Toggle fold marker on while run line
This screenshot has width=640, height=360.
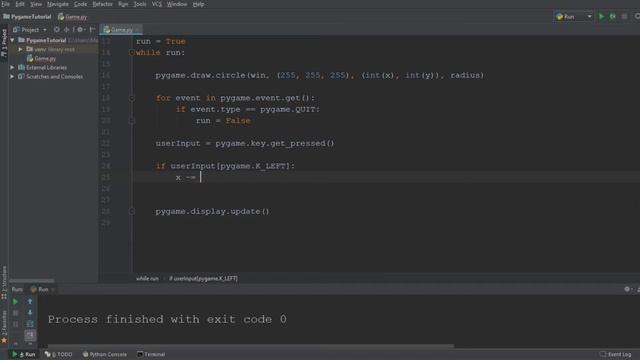tap(132, 53)
